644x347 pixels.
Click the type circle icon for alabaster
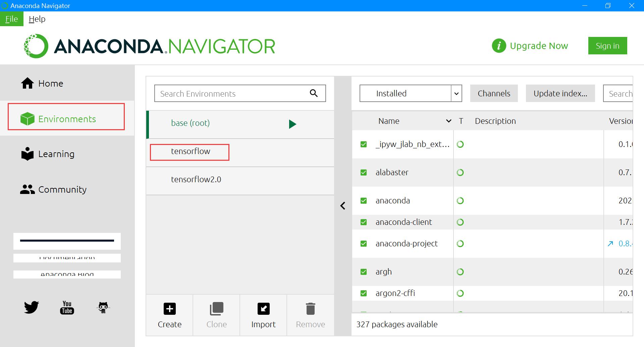coord(461,172)
